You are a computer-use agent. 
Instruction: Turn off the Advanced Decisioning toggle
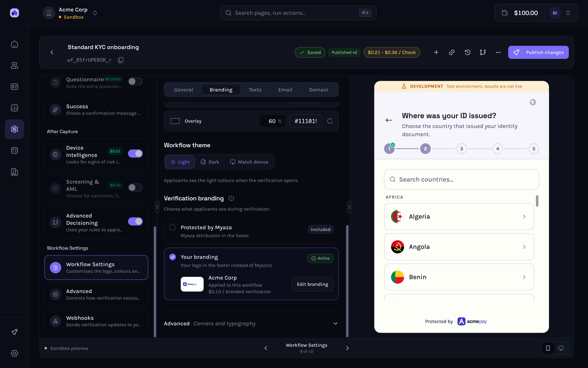click(x=135, y=221)
